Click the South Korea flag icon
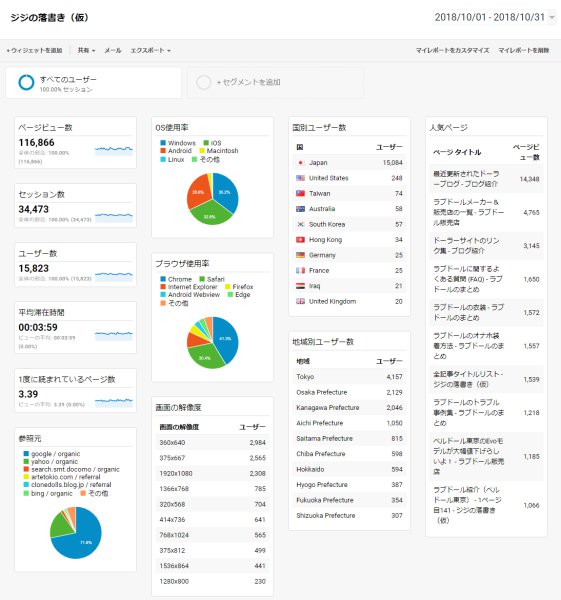Viewport: 561px width, 600px height. 300,224
